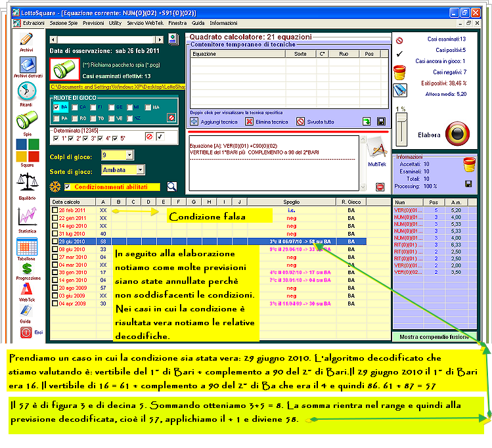Click the Elabora round red button
The image size is (492, 448).
pyautogui.click(x=457, y=133)
